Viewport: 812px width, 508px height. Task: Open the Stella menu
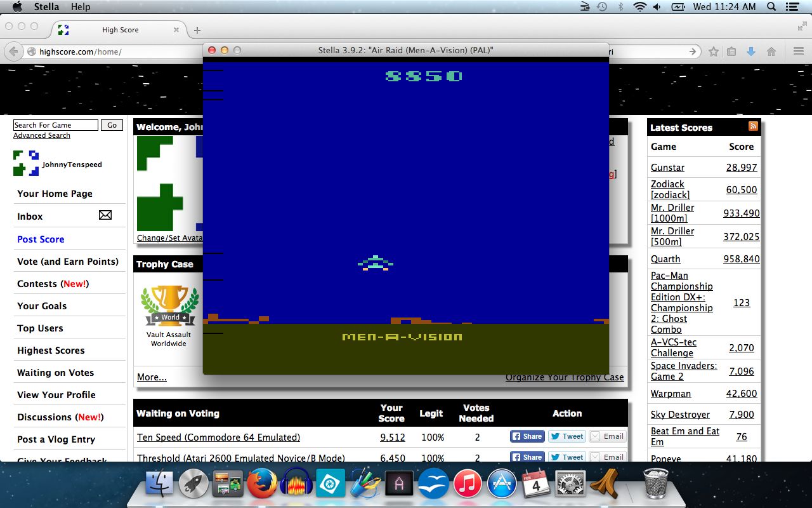(46, 7)
